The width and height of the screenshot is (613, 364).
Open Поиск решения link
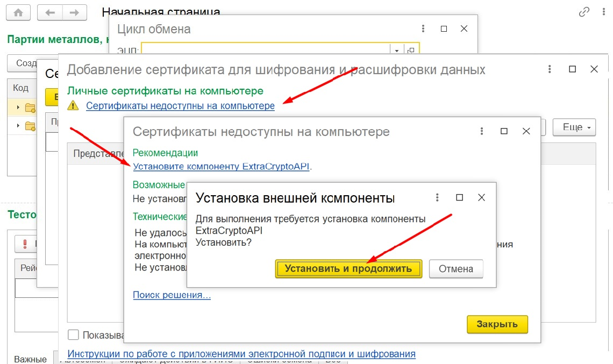pos(172,295)
